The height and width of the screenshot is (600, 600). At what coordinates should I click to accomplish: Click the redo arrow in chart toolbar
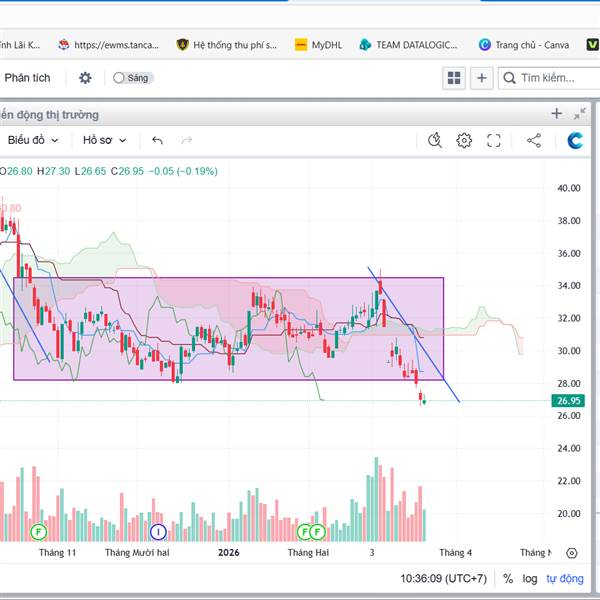(186, 140)
